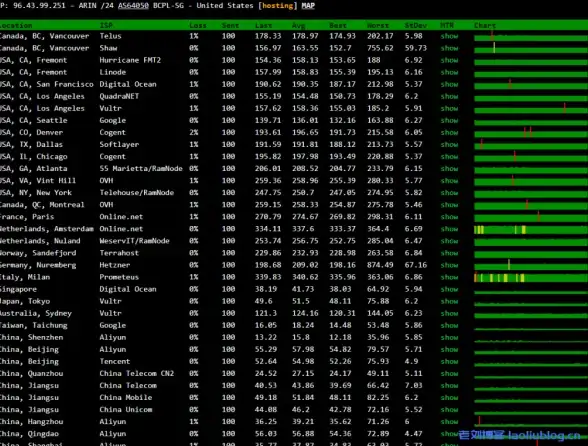Click worst value 755.62 in Shaw row

(380, 48)
